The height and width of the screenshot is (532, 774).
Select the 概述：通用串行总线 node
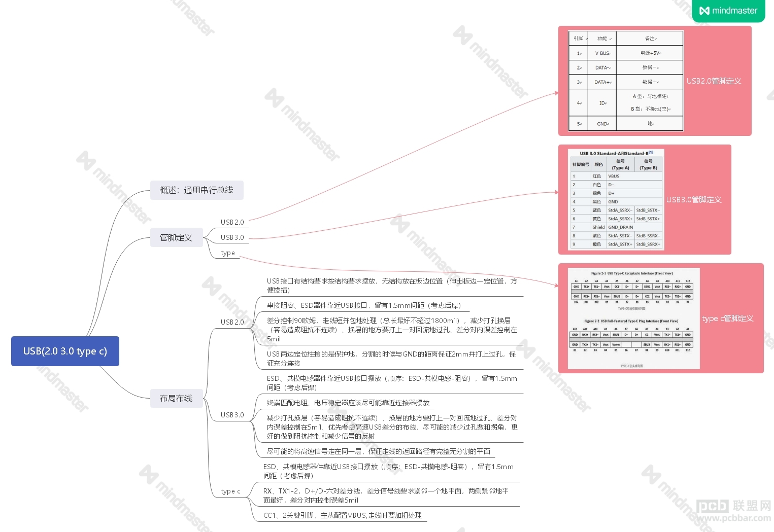tap(196, 190)
